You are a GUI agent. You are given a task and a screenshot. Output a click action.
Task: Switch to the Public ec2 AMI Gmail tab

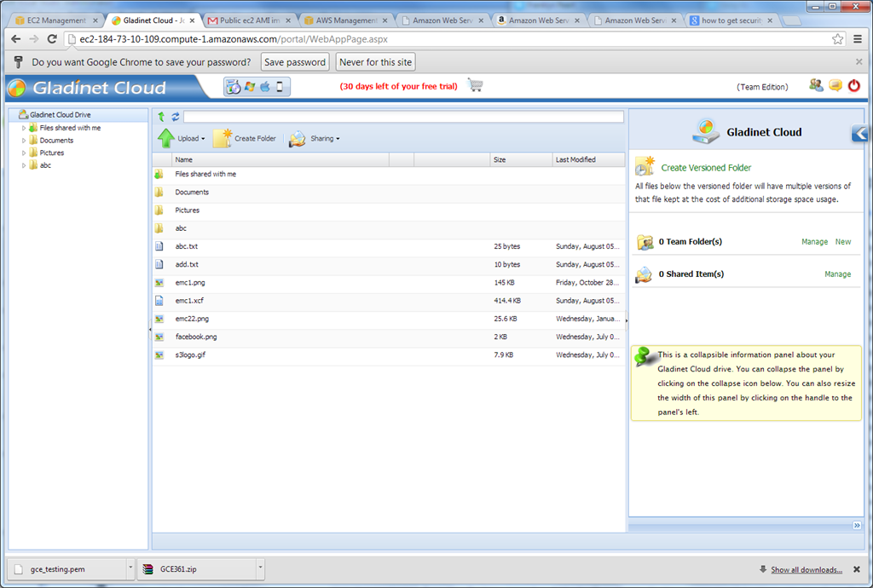pos(250,20)
